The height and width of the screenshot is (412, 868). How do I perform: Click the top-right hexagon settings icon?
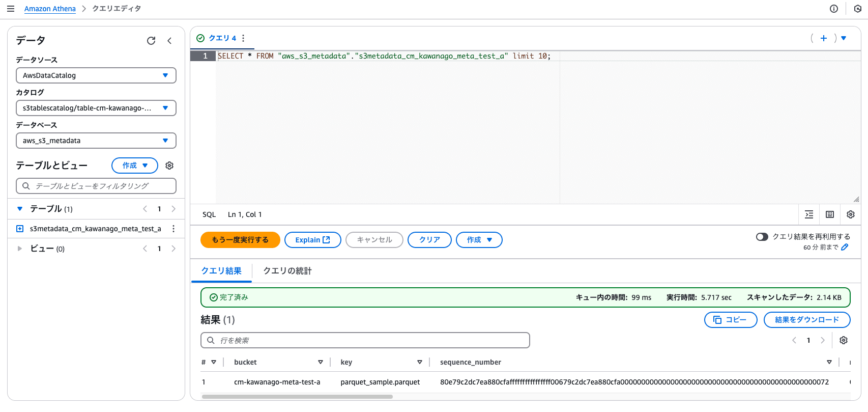pyautogui.click(x=857, y=9)
